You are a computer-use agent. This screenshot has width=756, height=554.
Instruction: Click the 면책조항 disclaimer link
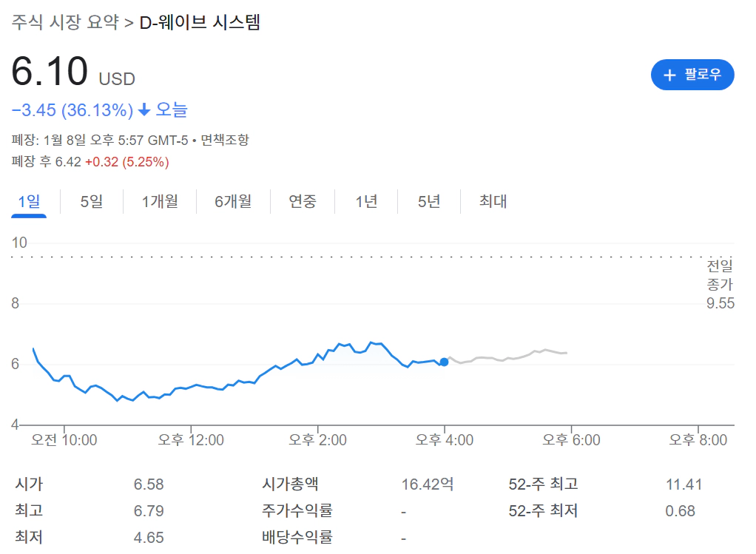[x=225, y=141]
